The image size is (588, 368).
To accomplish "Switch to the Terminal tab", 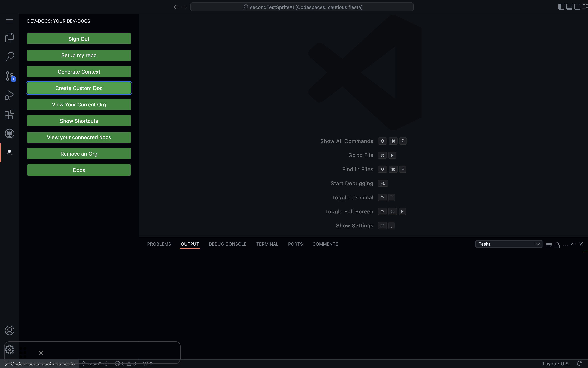I will pos(267,244).
